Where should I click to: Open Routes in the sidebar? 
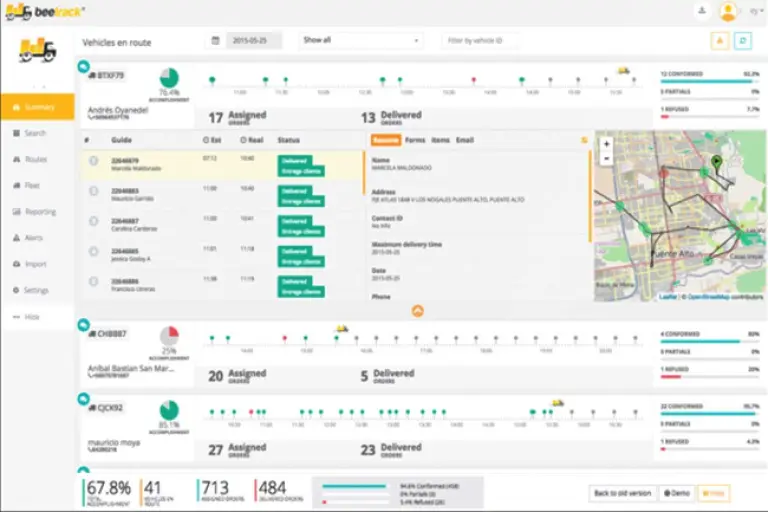[36, 159]
